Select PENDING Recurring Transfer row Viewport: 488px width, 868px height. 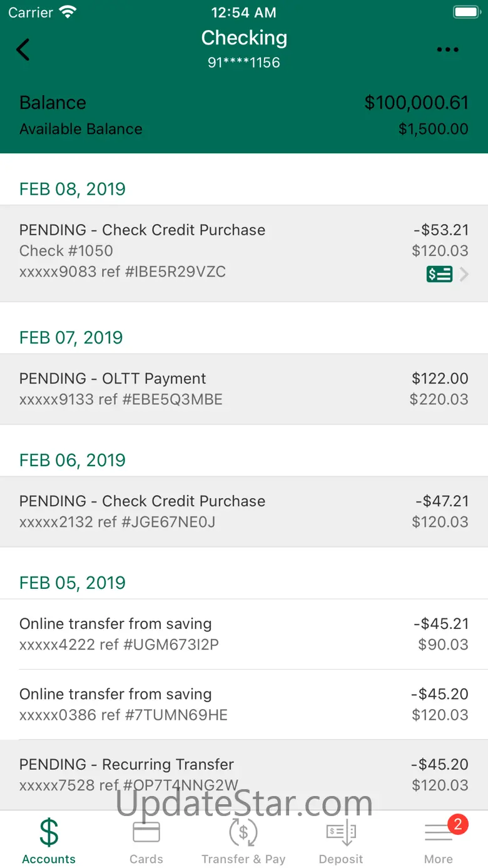coord(244,775)
